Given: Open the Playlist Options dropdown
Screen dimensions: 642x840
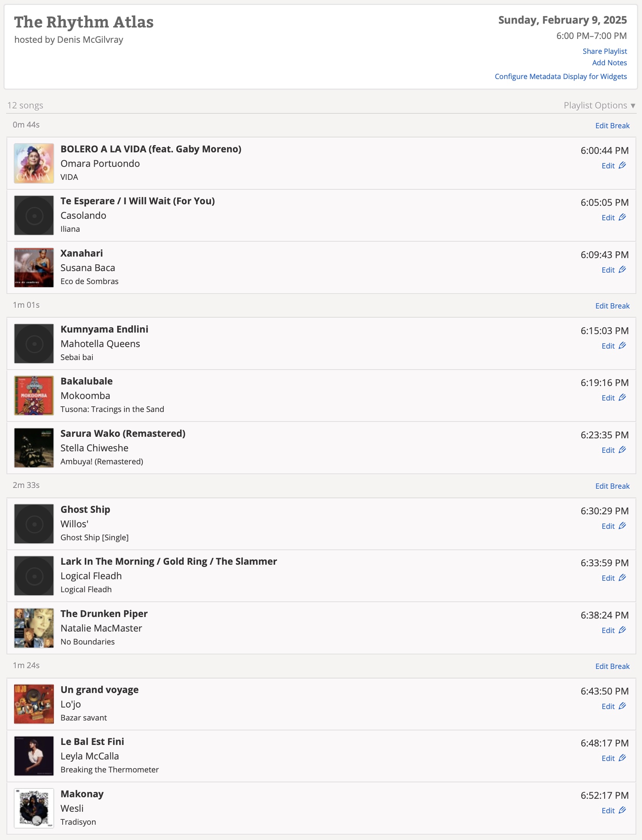Looking at the screenshot, I should click(x=599, y=105).
